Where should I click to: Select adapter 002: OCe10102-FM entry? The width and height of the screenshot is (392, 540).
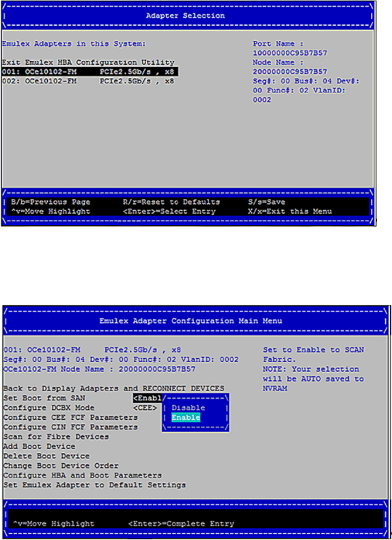tap(88, 81)
